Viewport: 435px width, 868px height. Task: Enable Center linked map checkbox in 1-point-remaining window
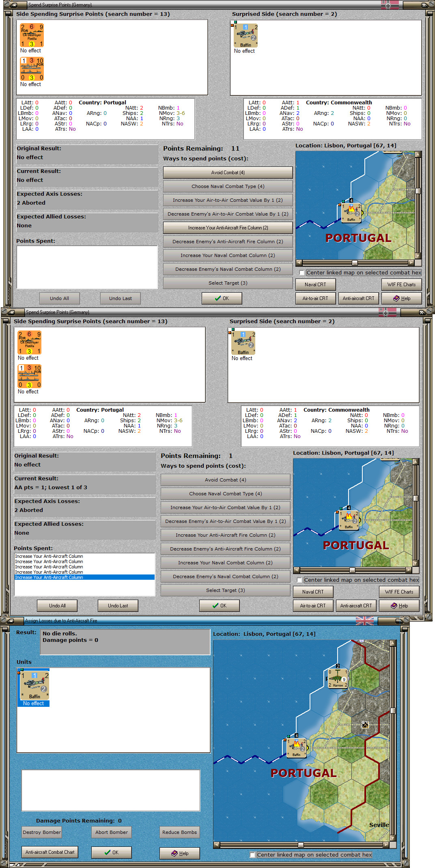(x=299, y=580)
